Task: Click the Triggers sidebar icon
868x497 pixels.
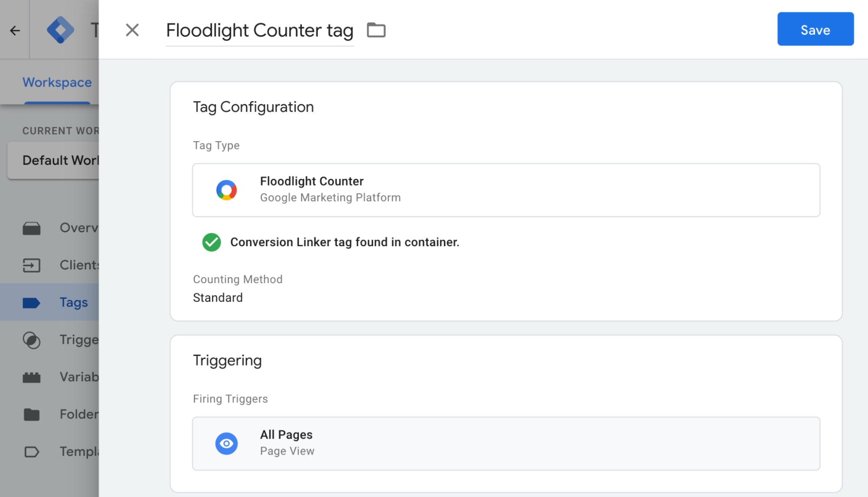Action: (x=32, y=340)
